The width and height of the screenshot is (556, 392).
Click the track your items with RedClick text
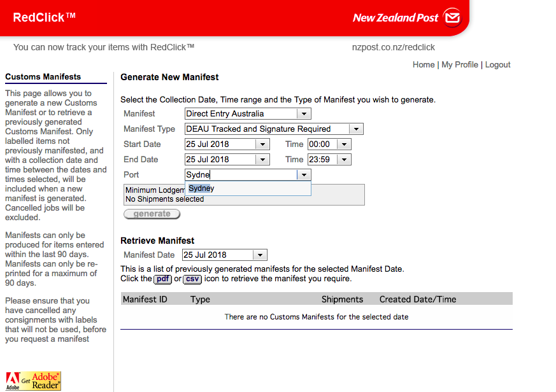click(x=104, y=47)
